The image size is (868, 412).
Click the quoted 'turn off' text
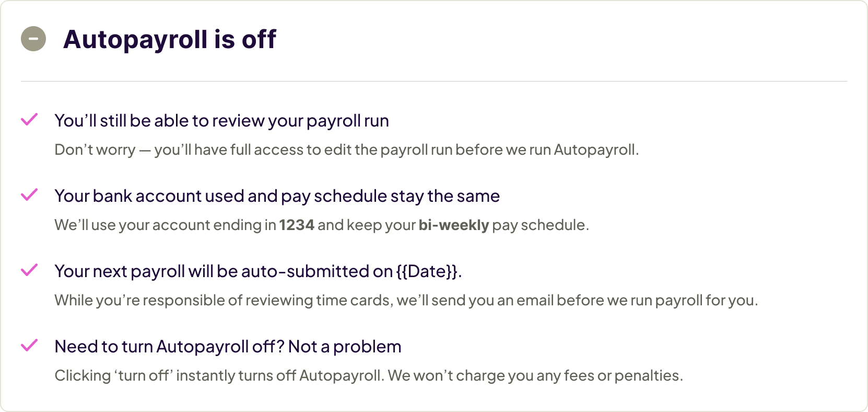[144, 376]
